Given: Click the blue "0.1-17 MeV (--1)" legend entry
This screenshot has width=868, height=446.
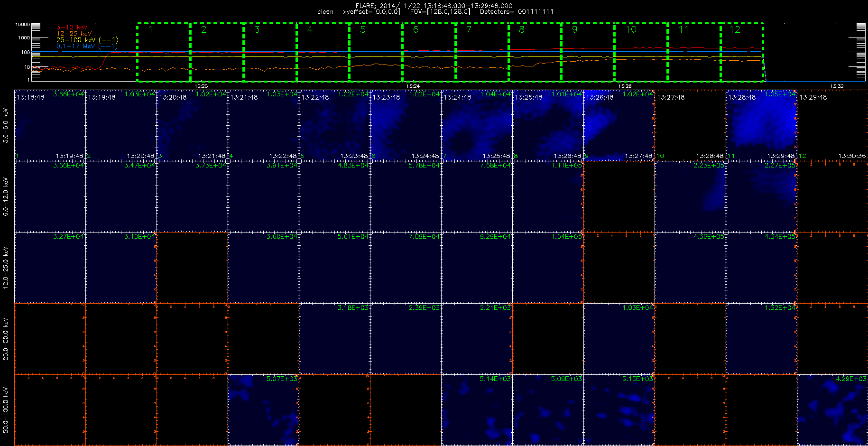Looking at the screenshot, I should [x=87, y=46].
